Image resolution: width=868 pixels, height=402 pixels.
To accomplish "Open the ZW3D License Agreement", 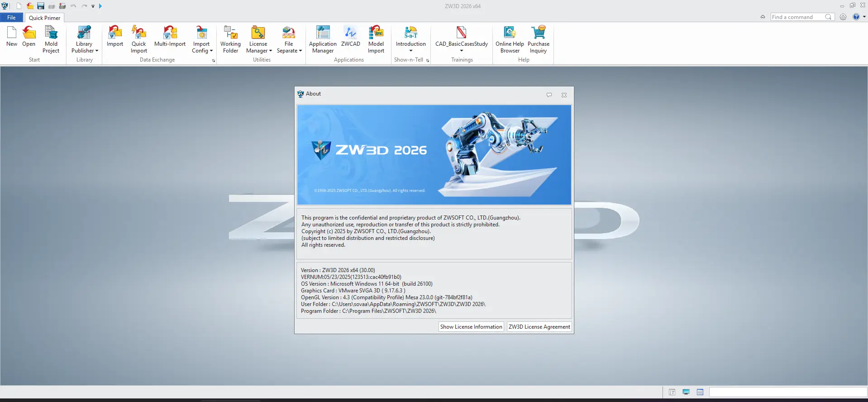I will coord(539,327).
